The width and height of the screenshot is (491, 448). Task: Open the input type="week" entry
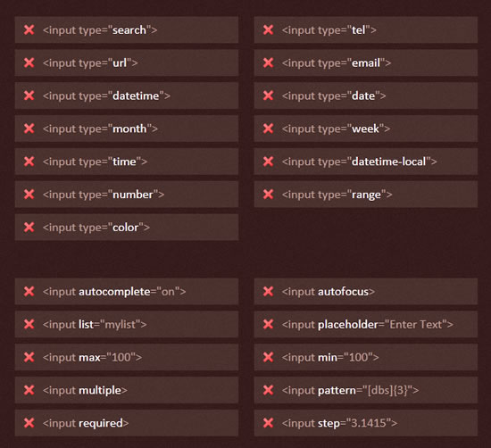pyautogui.click(x=366, y=129)
